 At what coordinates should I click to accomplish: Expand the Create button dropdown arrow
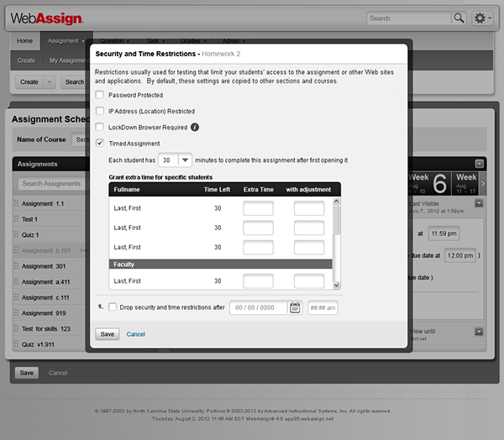coord(50,82)
